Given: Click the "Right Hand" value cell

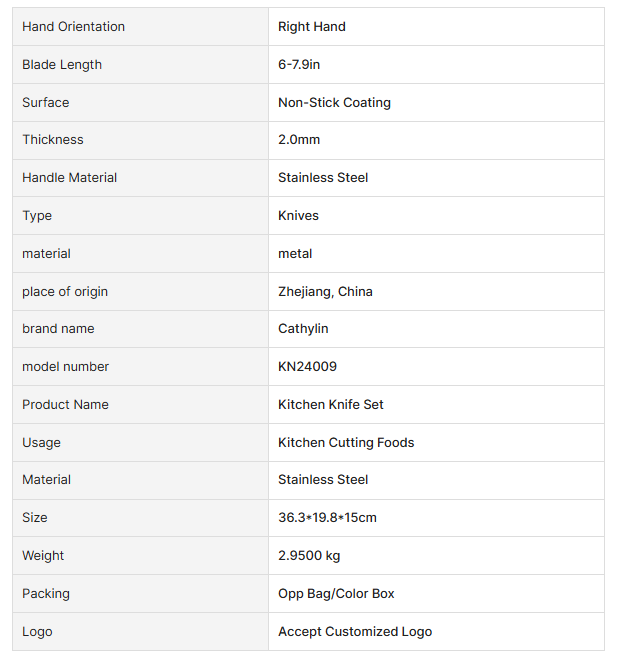Looking at the screenshot, I should [312, 27].
